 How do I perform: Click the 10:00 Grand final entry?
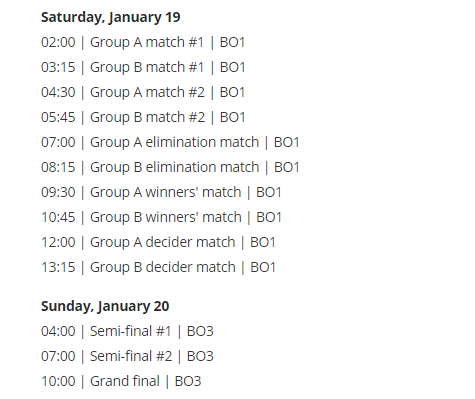[121, 381]
